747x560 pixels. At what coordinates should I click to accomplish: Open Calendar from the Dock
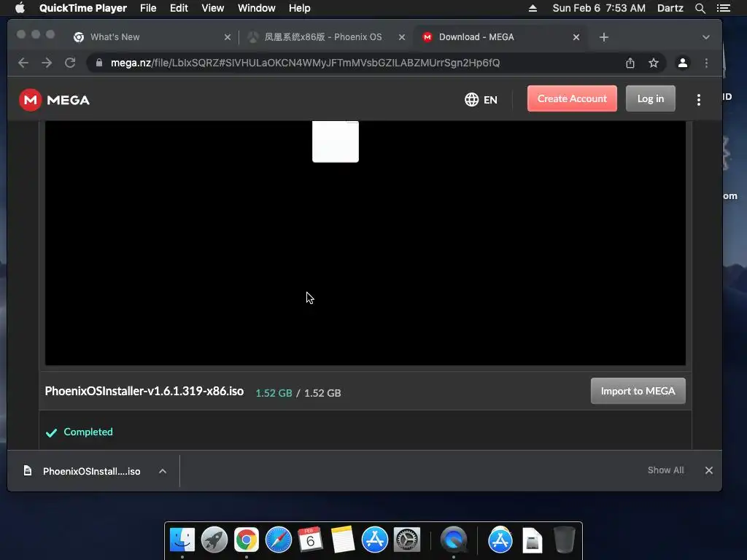click(311, 540)
